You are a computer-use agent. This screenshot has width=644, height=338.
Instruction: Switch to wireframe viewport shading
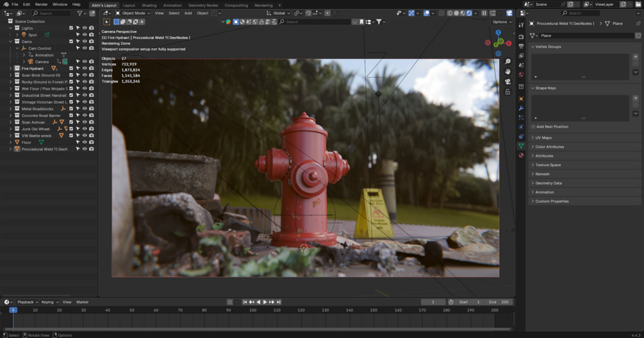tap(450, 13)
